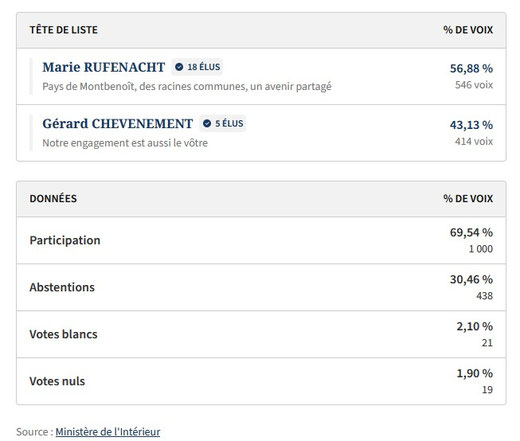Select the Votes nuls row label
This screenshot has width=520, height=441.
pos(57,381)
